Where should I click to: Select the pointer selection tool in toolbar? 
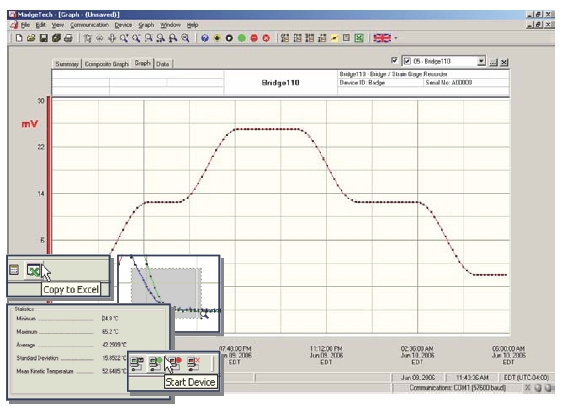(87, 38)
